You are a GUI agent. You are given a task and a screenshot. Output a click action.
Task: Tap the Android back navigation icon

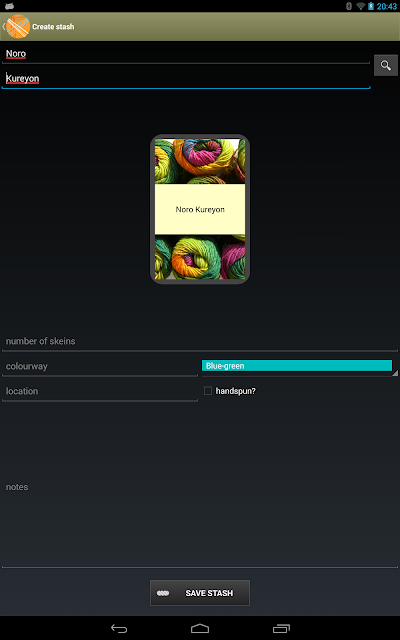click(x=119, y=628)
